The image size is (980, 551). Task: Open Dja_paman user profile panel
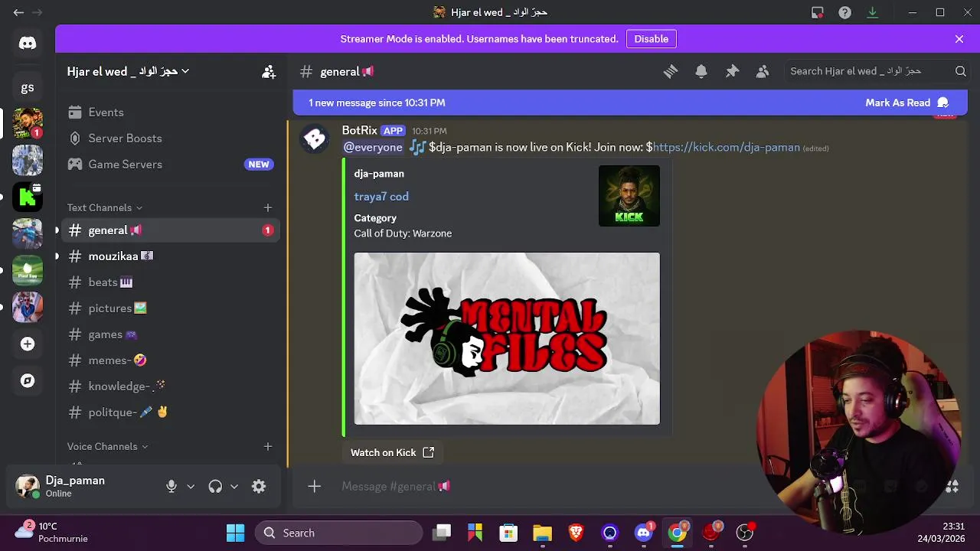point(84,486)
